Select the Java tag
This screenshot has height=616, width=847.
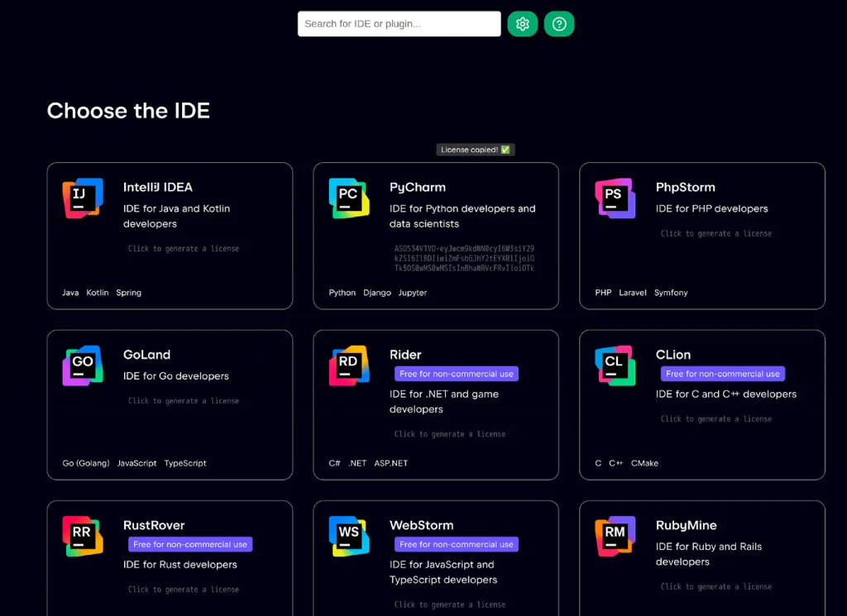click(x=70, y=293)
